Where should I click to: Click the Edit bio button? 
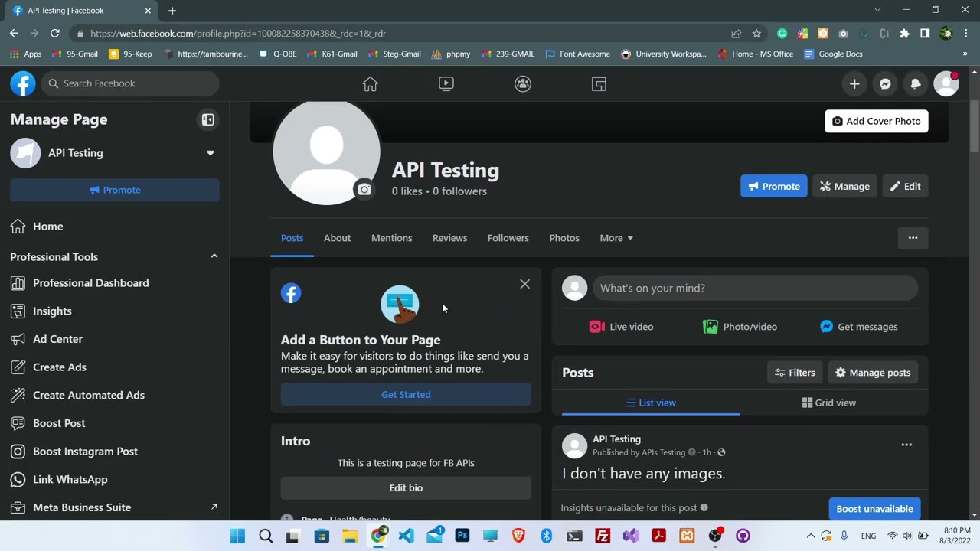tap(406, 487)
